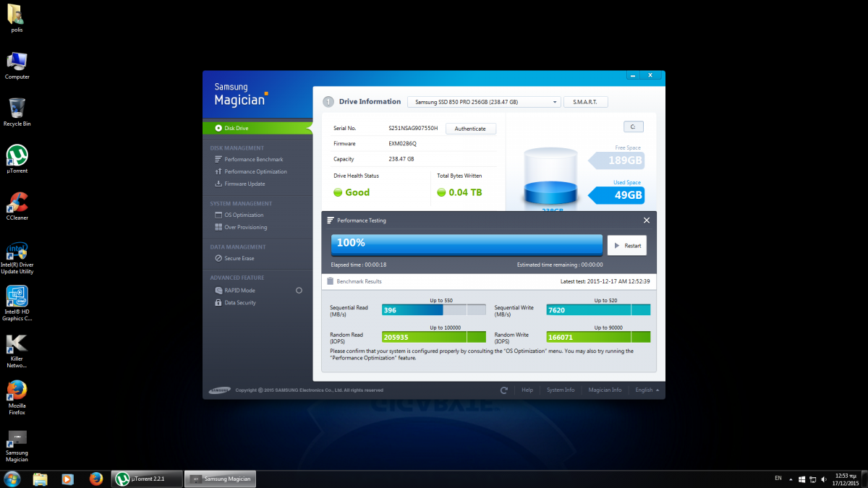Switch to µTorrent 2.2.1 taskbar window
The height and width of the screenshot is (488, 868).
pos(147,479)
